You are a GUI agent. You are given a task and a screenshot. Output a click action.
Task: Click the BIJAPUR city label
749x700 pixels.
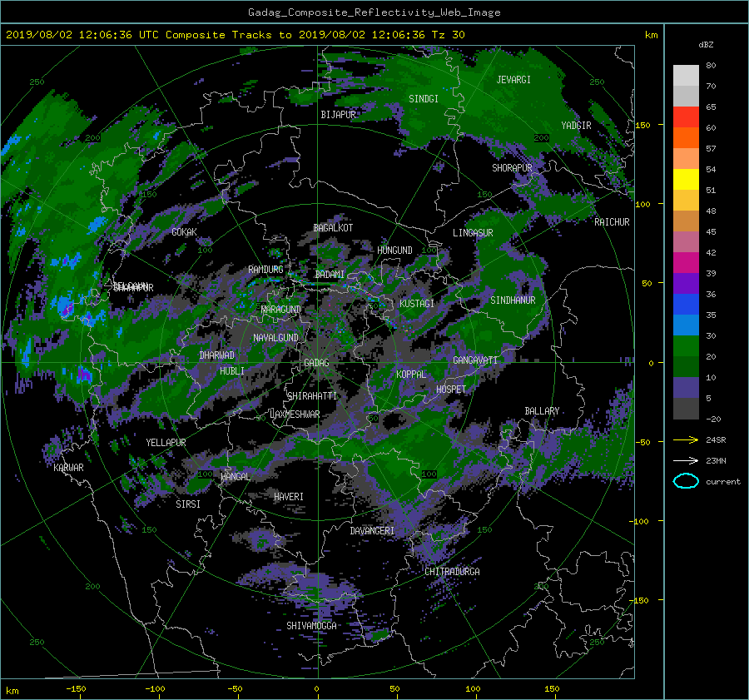pos(338,115)
